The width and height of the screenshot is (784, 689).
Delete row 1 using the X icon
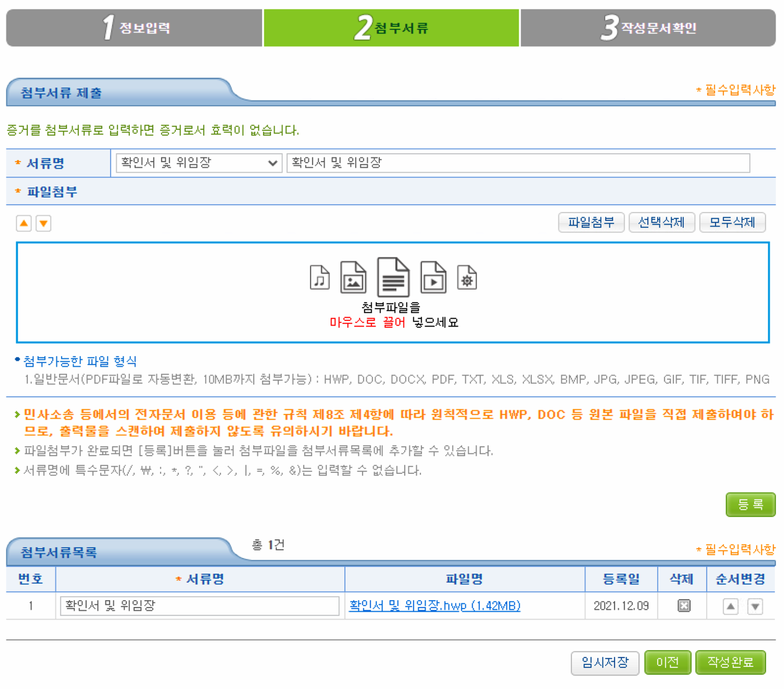684,606
